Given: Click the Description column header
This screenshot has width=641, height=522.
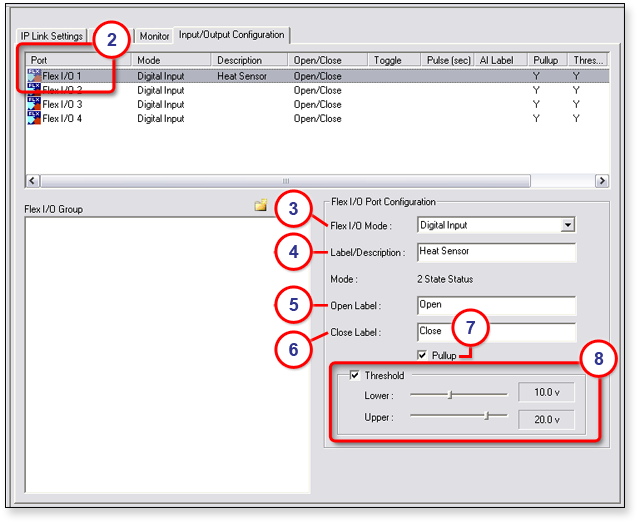Looking at the screenshot, I should click(x=250, y=60).
